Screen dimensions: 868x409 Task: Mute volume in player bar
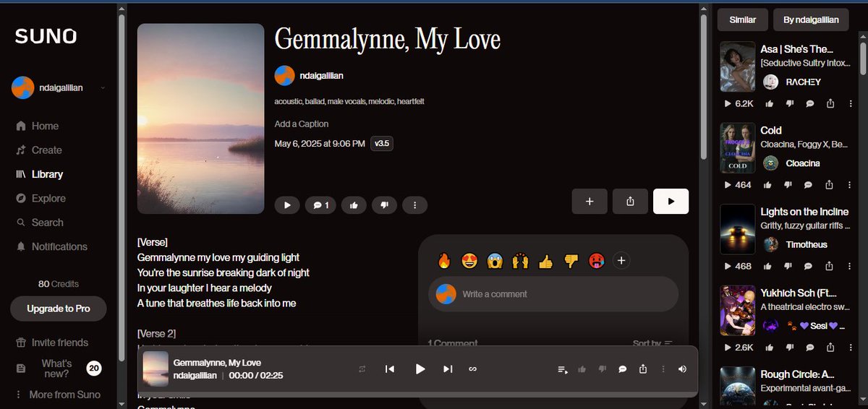coord(682,369)
